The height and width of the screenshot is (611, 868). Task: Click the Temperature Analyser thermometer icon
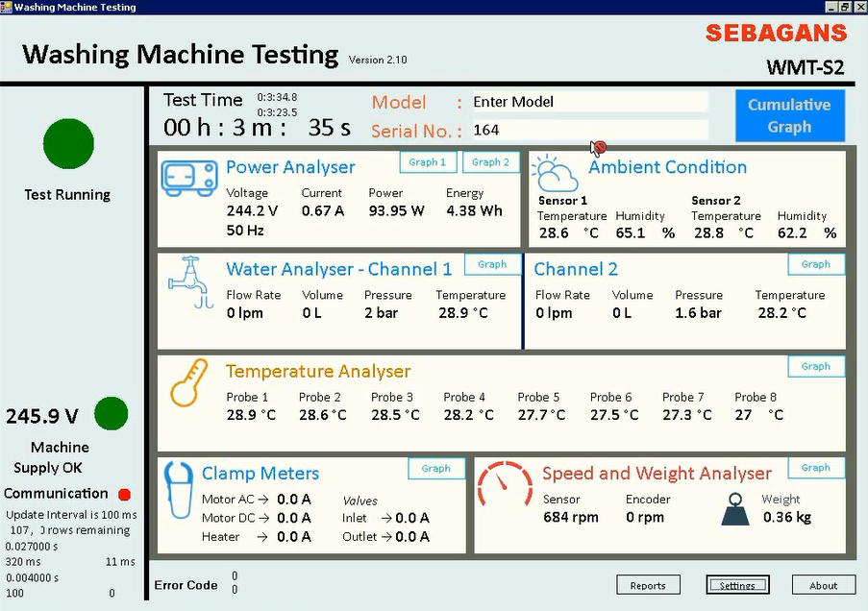coord(188,382)
